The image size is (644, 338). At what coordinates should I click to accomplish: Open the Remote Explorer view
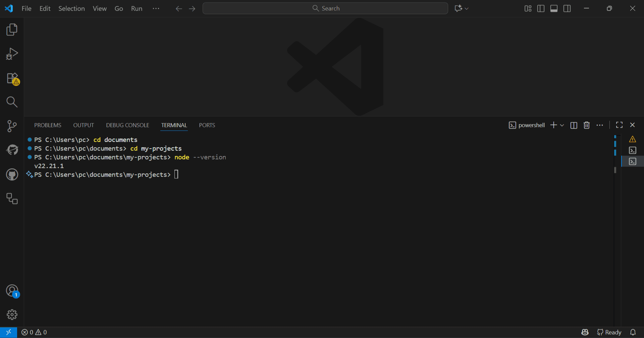coord(12,199)
